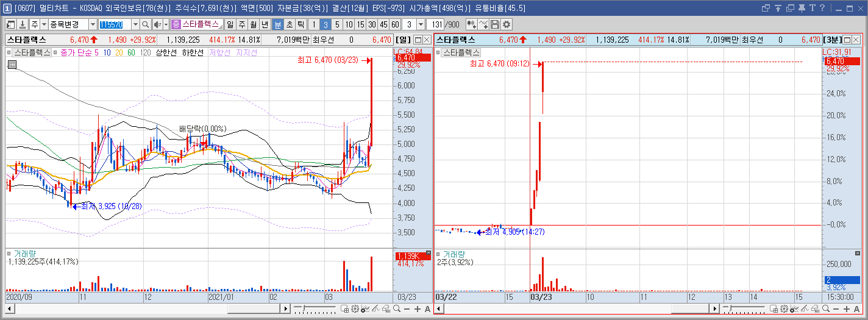Click the save chart floppy disk icon
This screenshot has width=868, height=320.
[x=495, y=24]
